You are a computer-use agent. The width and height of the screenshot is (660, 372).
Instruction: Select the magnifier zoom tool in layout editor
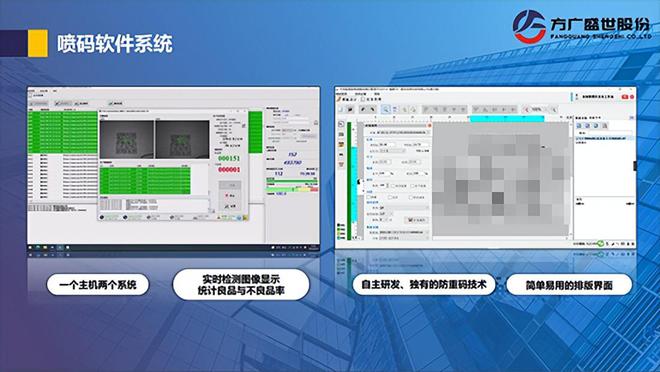click(386, 109)
